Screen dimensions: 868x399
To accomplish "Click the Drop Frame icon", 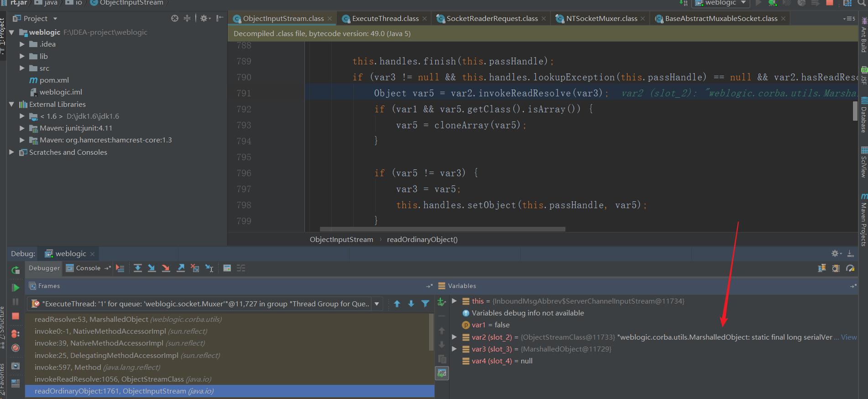I will pyautogui.click(x=195, y=268).
